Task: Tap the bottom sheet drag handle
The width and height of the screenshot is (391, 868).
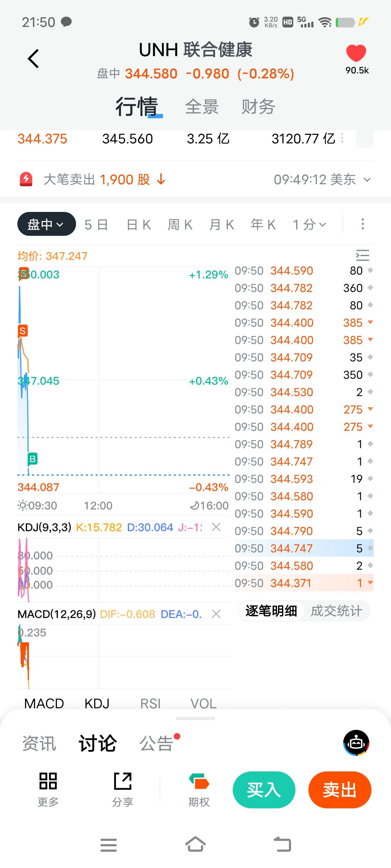Action: point(195,718)
